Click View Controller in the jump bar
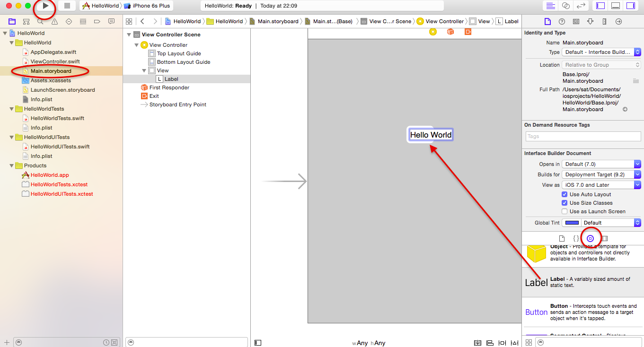Image resolution: width=644 pixels, height=347 pixels. tap(441, 21)
